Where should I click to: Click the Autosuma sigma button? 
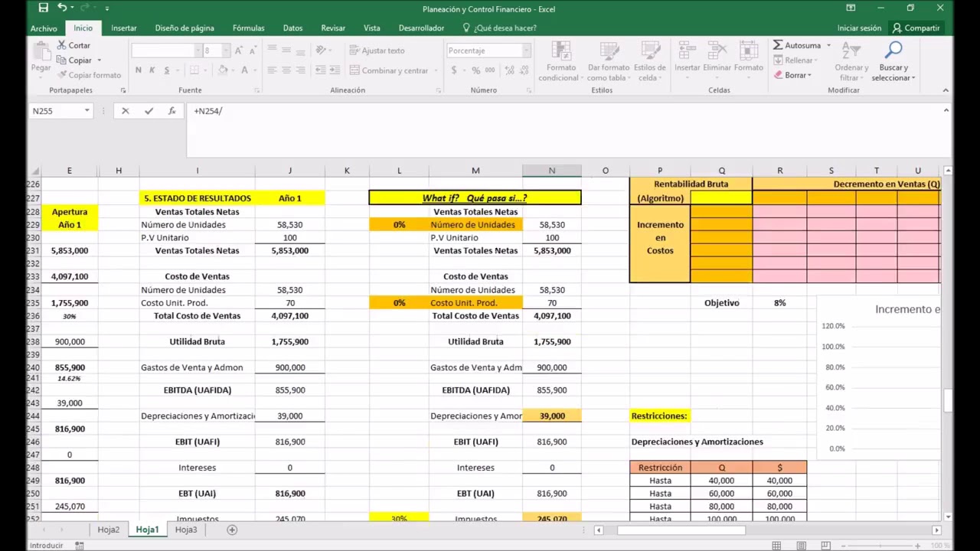[796, 46]
